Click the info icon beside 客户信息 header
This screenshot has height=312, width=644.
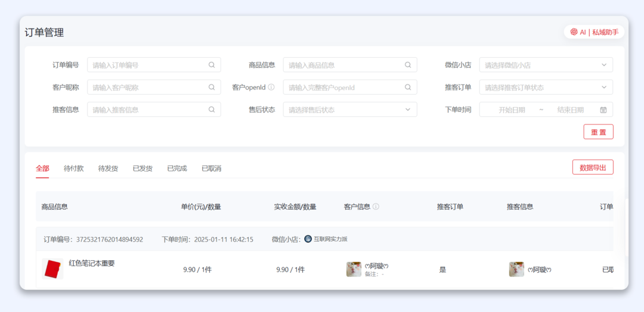[376, 207]
